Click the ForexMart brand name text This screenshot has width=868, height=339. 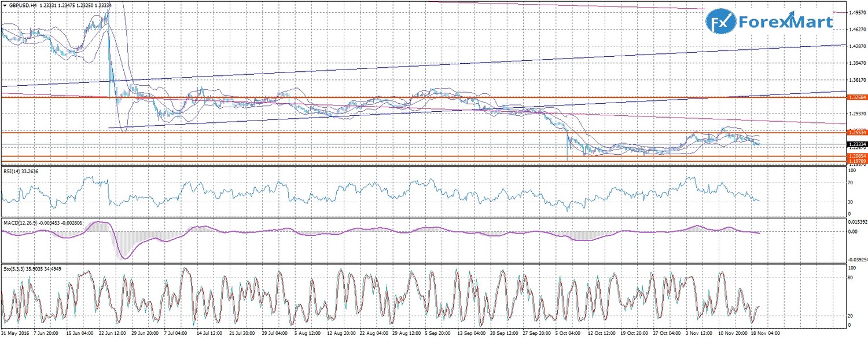(785, 23)
